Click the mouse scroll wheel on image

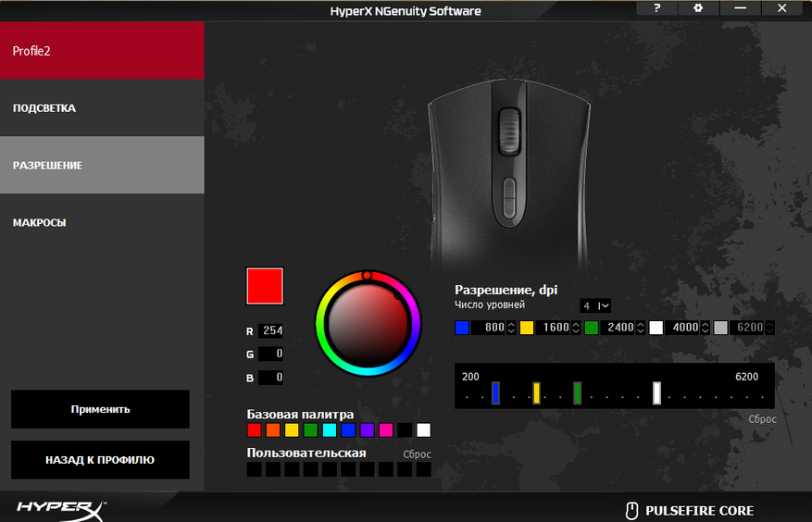pos(509,130)
